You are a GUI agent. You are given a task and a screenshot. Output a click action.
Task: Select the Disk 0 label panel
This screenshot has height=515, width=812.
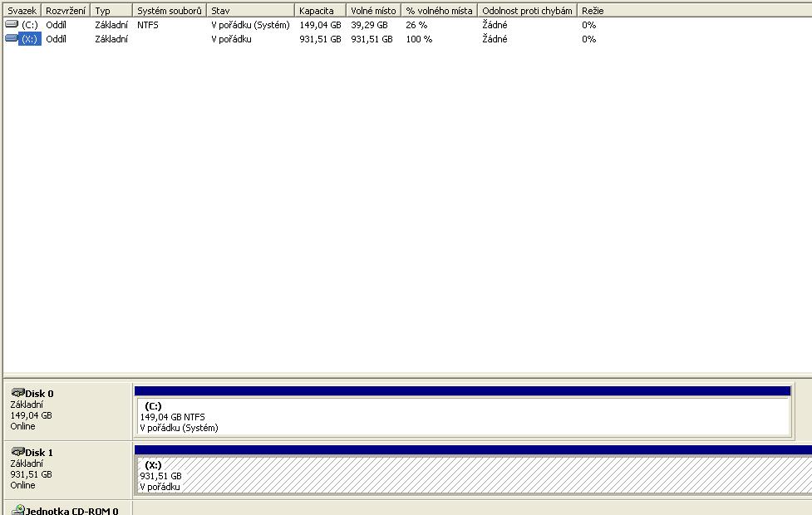click(68, 411)
